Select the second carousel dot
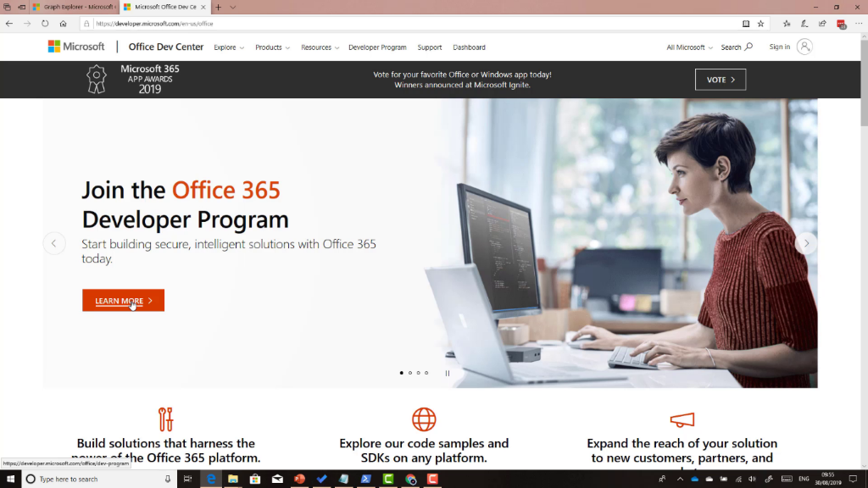This screenshot has width=868, height=488. coord(410,373)
